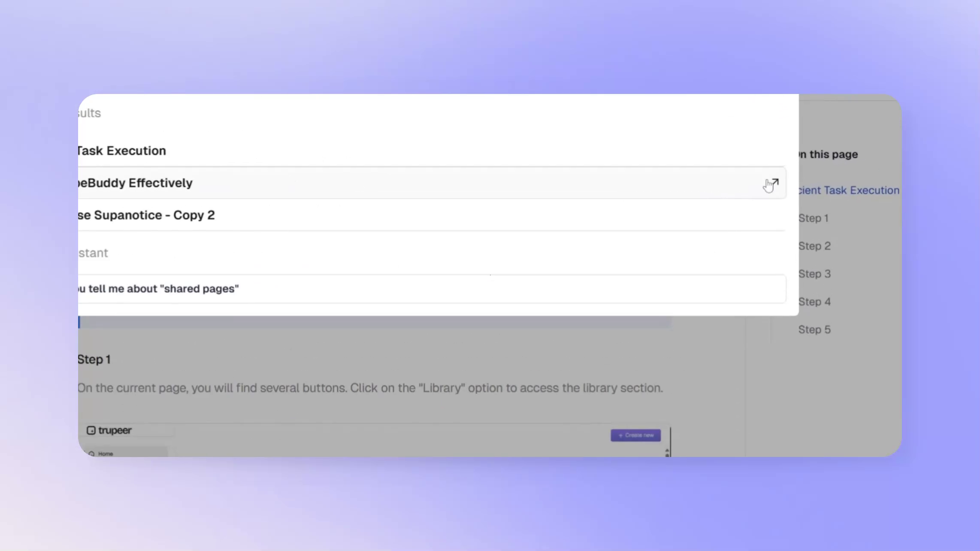This screenshot has width=980, height=551.
Task: Click the Create new button
Action: 635,435
